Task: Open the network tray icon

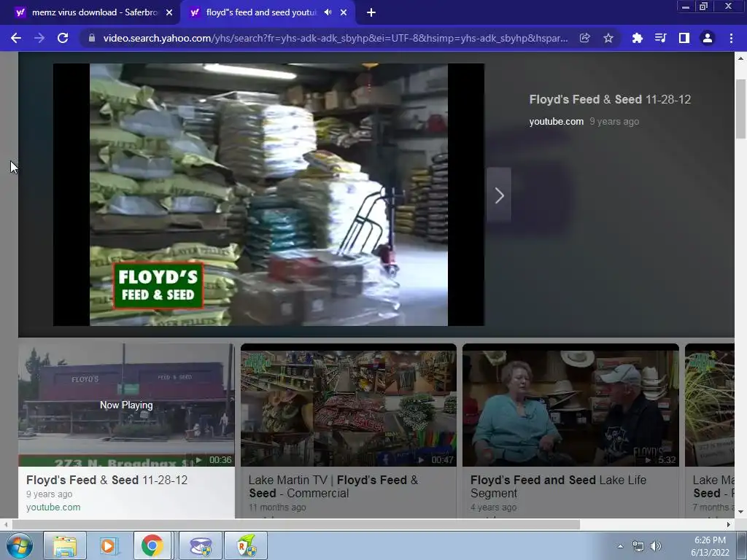Action: pyautogui.click(x=638, y=546)
